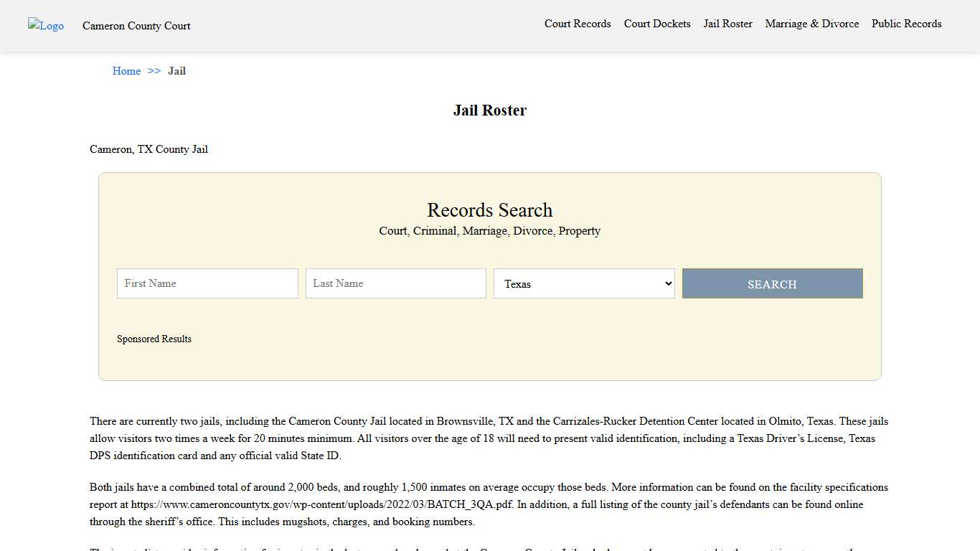Screen dimensions: 980x551
Task: Click the Logo image in header
Action: coord(46,26)
